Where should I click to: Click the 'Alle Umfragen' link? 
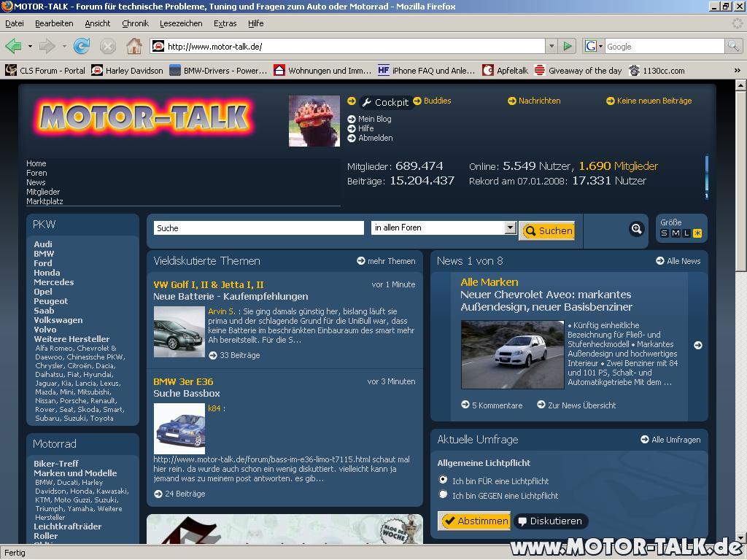tap(671, 440)
